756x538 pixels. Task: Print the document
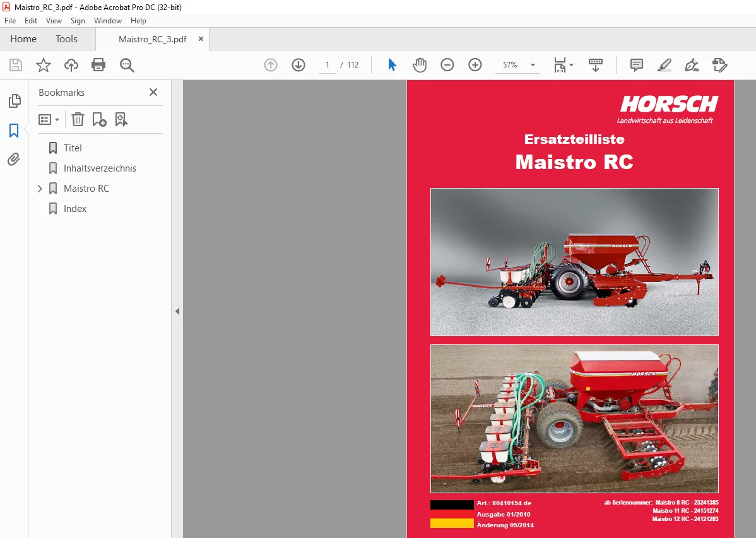point(98,64)
